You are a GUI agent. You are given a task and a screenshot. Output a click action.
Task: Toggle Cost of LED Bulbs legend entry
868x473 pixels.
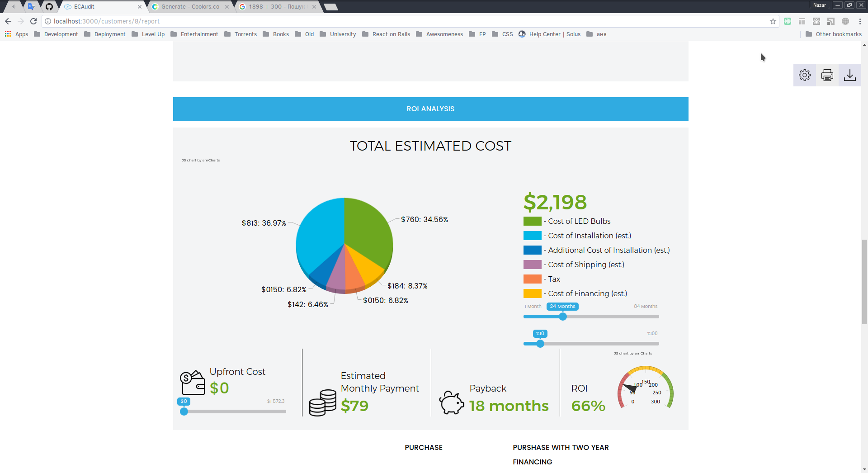tap(567, 221)
